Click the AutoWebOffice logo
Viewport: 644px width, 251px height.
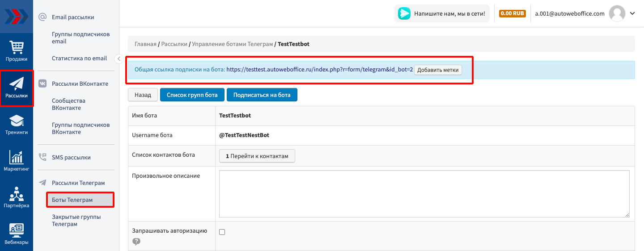tap(17, 17)
